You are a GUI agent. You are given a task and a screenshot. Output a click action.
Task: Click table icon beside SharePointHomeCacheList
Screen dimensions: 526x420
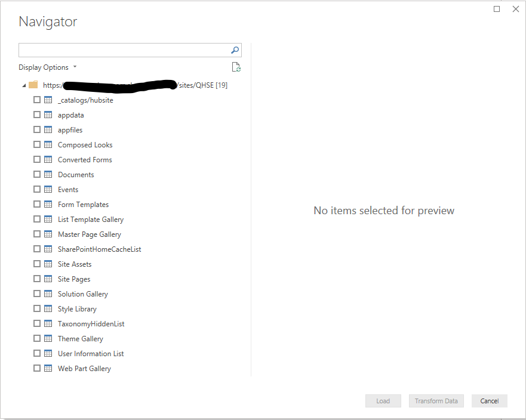(48, 249)
